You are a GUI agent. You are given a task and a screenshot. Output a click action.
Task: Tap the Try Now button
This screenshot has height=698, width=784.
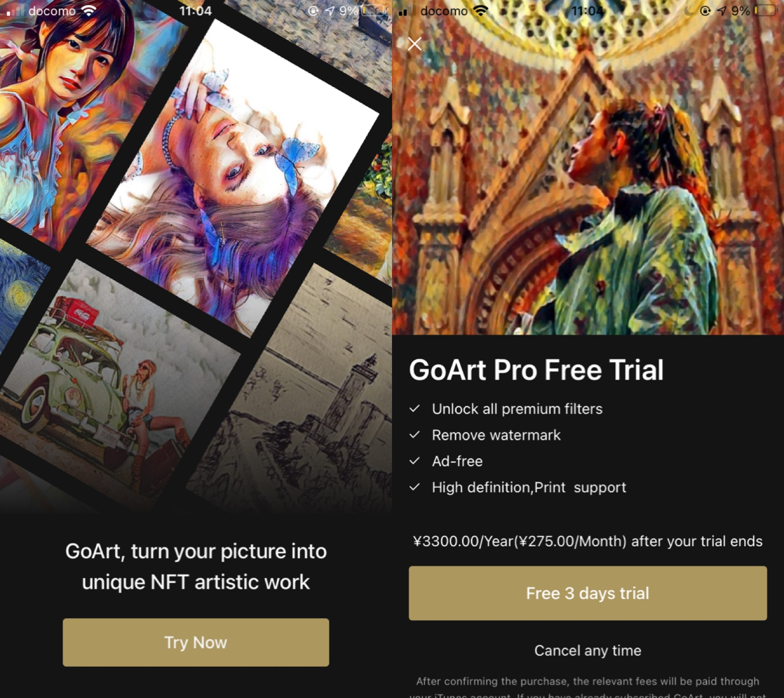coord(196,642)
